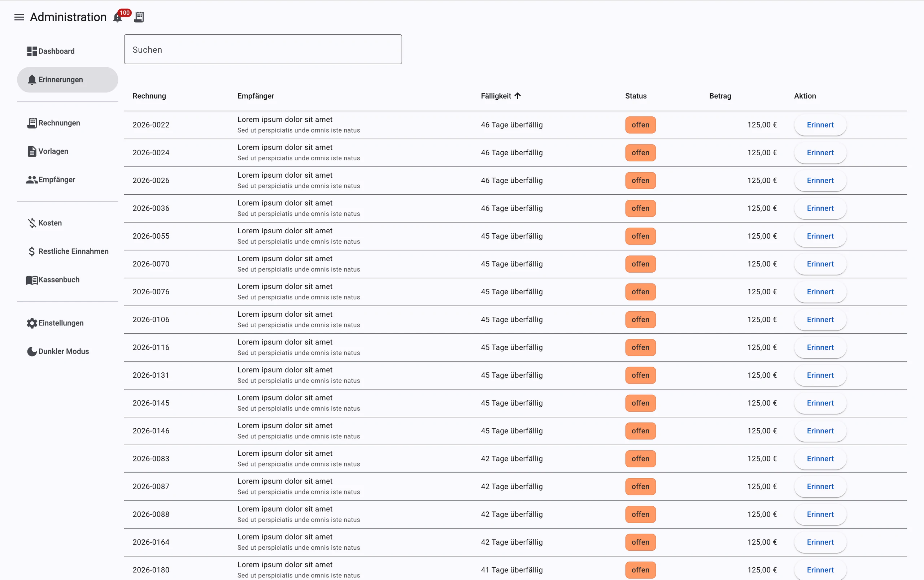This screenshot has width=924, height=580.
Task: Click the Kosten crossed-dollar icon
Action: [32, 223]
